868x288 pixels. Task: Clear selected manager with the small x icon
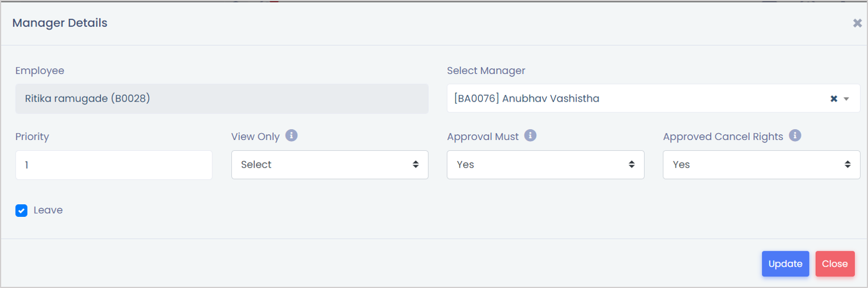834,99
